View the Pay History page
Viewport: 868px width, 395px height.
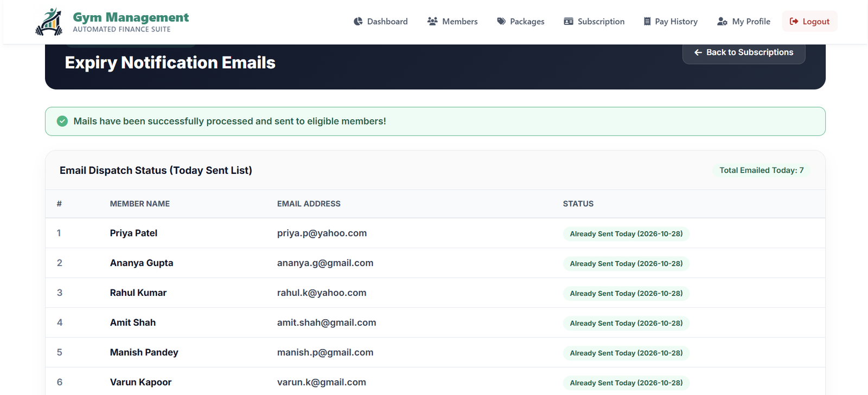click(x=671, y=22)
